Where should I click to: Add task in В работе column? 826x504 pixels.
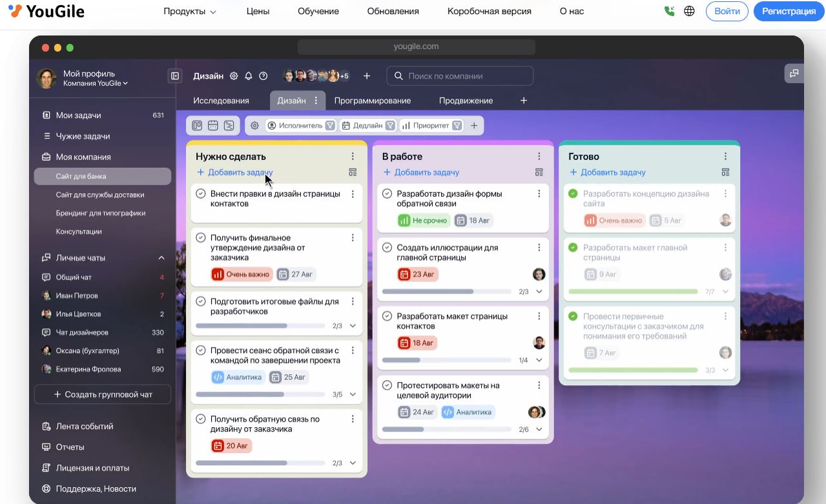pyautogui.click(x=421, y=172)
